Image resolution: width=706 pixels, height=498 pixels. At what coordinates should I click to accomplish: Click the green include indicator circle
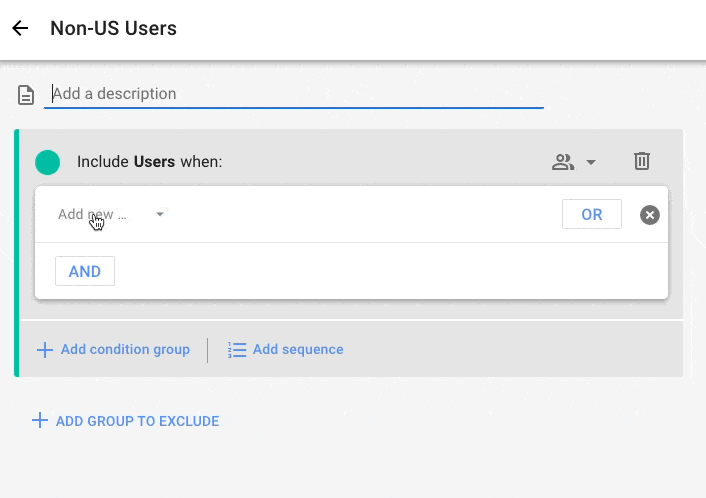[x=47, y=162]
